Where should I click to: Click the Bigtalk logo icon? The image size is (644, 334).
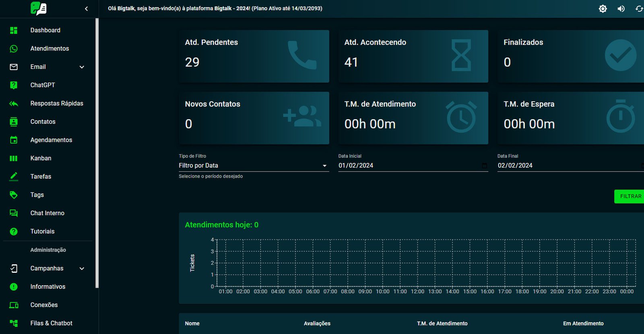[39, 8]
